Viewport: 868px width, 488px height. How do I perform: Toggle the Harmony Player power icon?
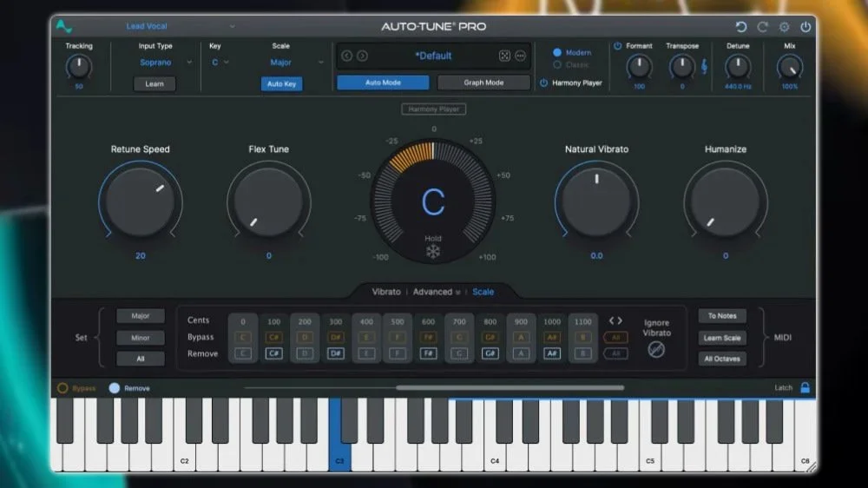point(543,82)
